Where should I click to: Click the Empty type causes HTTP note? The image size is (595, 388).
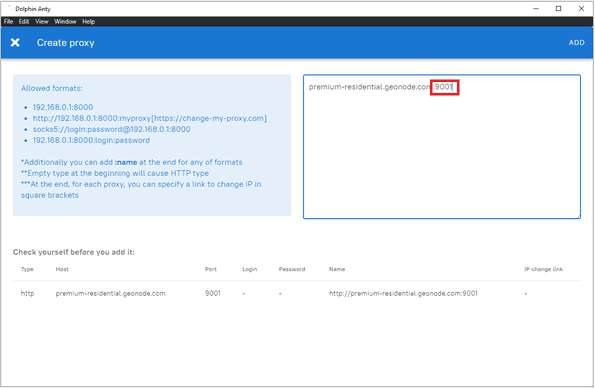tap(115, 173)
